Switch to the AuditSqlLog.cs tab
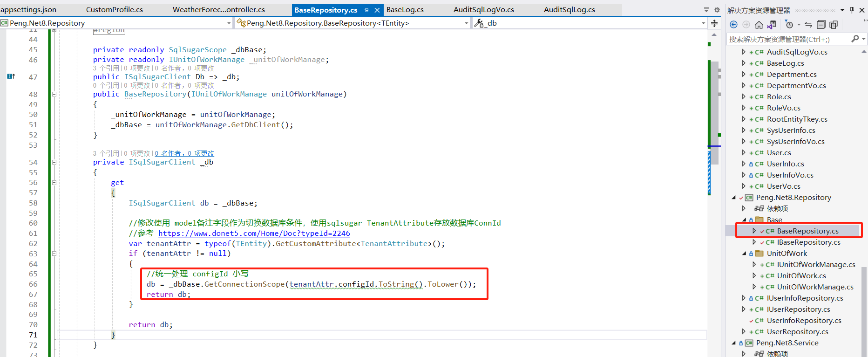This screenshot has width=868, height=357. click(570, 9)
